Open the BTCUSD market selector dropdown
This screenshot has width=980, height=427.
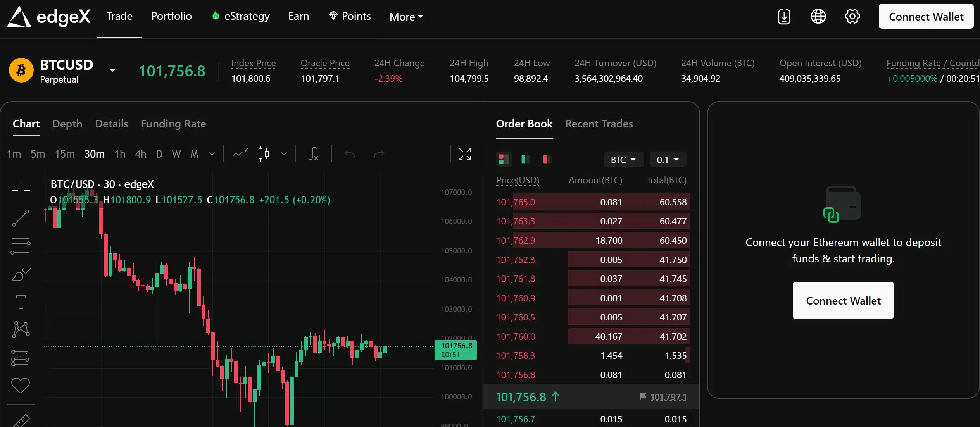(112, 70)
